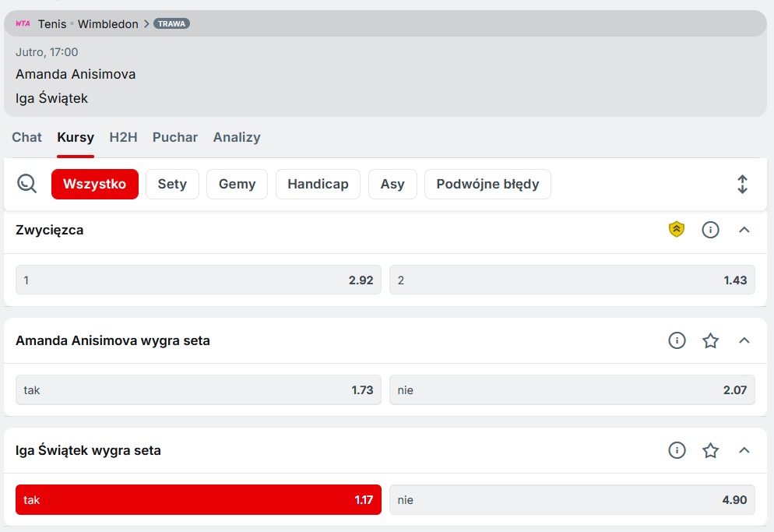Switch to the H2H tab
774x532 pixels.
pyautogui.click(x=123, y=137)
